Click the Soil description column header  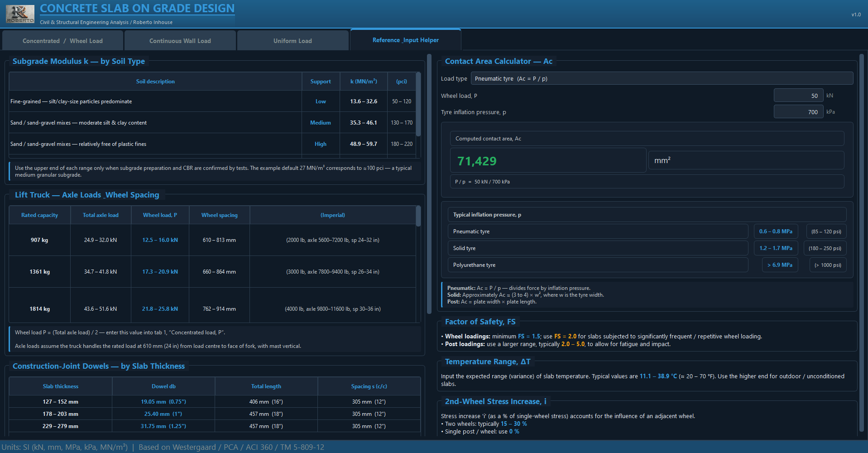[x=155, y=82]
